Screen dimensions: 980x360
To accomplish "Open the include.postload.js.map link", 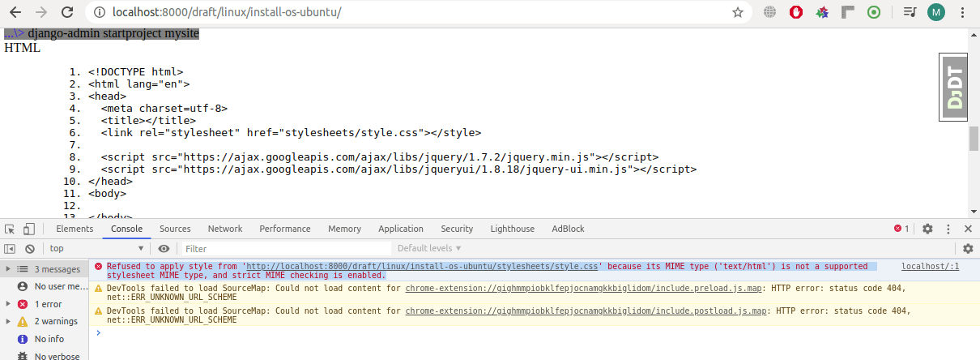I will coord(586,311).
